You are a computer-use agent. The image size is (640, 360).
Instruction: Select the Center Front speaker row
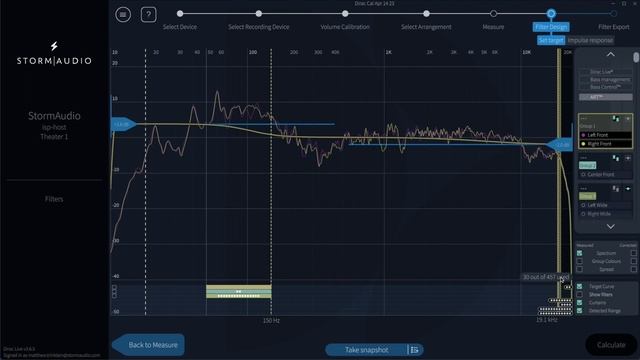click(x=606, y=174)
